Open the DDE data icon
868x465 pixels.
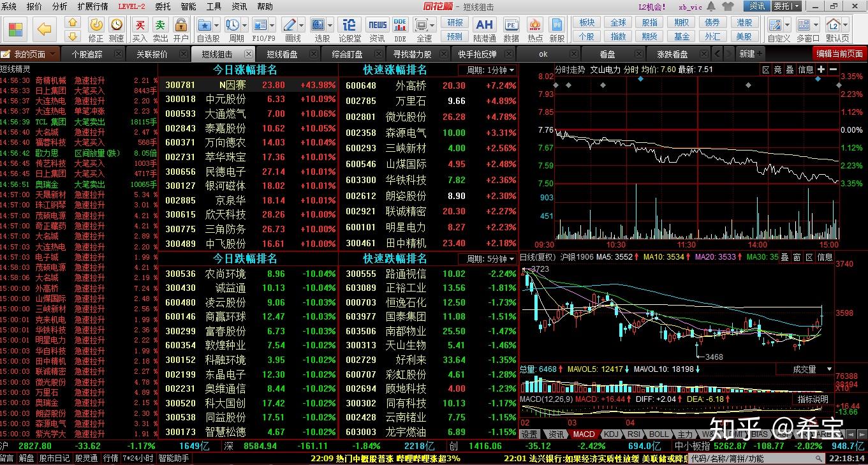[x=401, y=27]
